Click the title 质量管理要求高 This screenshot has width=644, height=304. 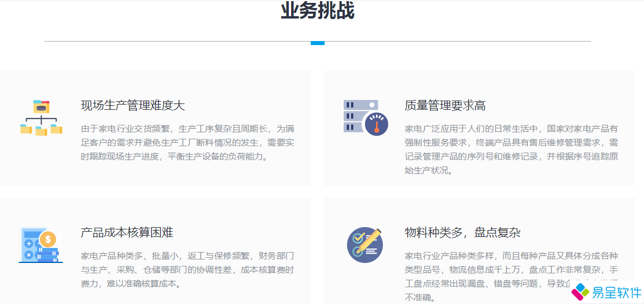tap(445, 106)
